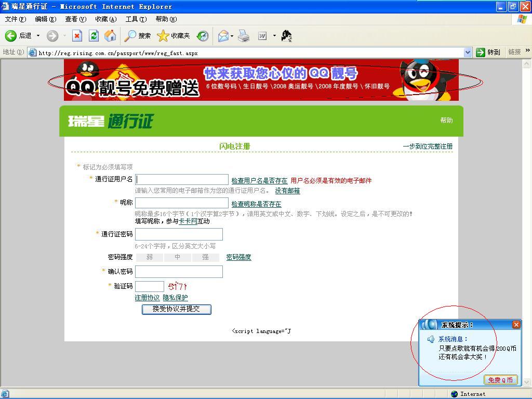Viewport: 532px width, 399px height.
Task: Expand the Mail dropdown arrow
Action: tap(232, 36)
